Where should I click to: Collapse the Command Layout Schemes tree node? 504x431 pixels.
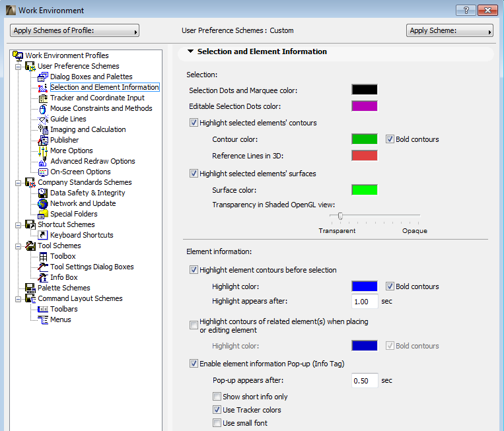(18, 299)
